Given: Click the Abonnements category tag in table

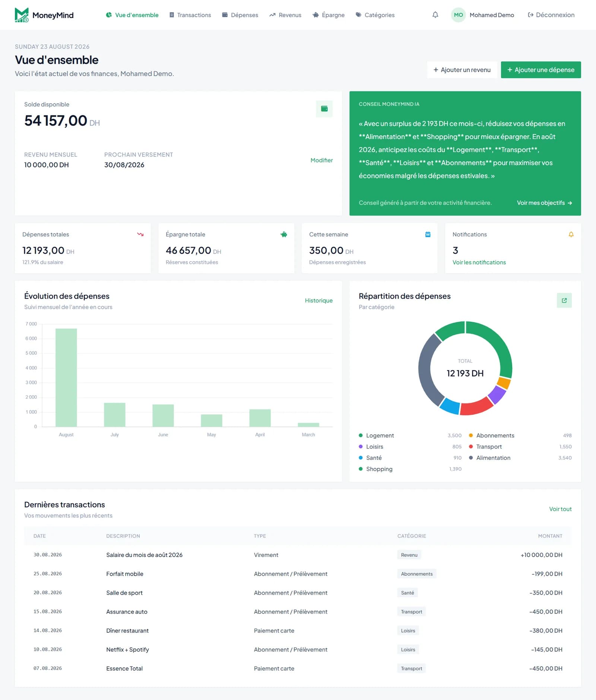Looking at the screenshot, I should [x=416, y=574].
